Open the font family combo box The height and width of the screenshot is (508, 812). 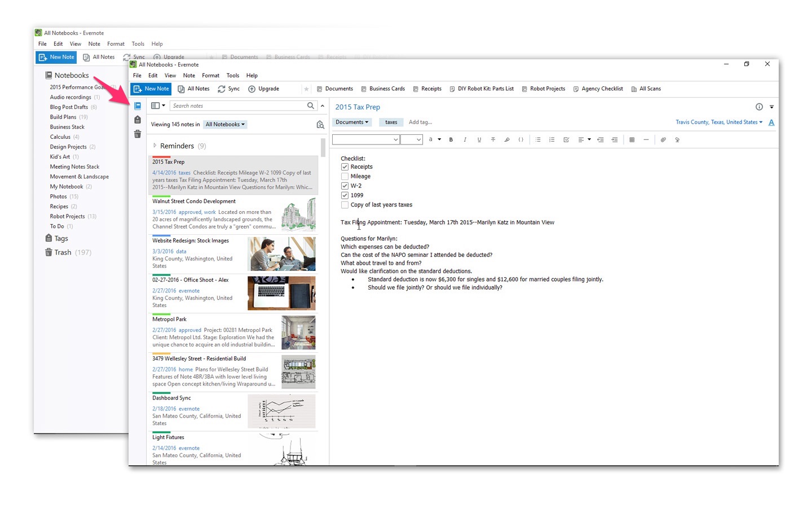[x=366, y=139]
